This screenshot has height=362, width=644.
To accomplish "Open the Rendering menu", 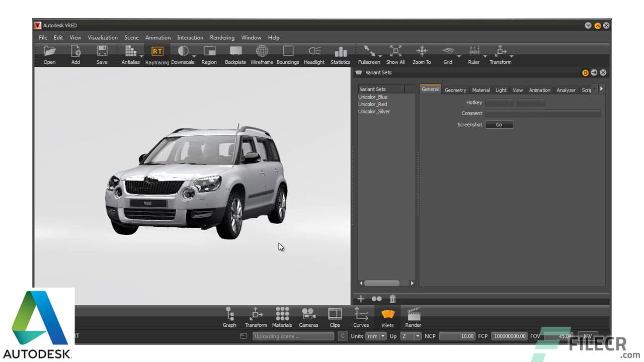I will (x=222, y=37).
